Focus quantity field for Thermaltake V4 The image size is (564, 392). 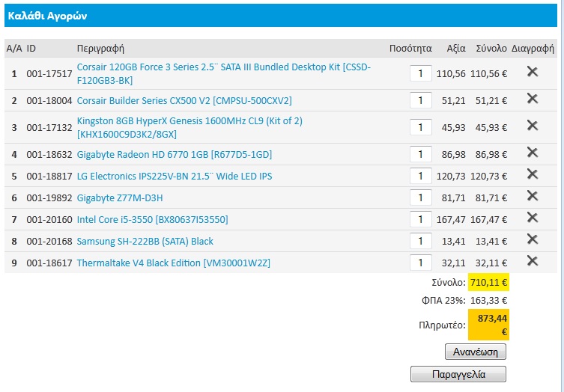(x=421, y=263)
